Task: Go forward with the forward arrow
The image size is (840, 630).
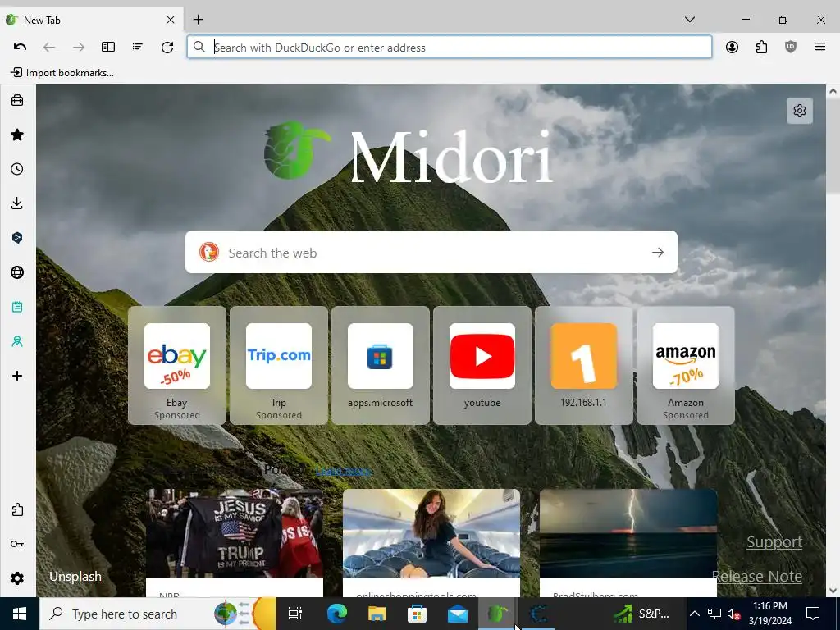Action: 79,47
